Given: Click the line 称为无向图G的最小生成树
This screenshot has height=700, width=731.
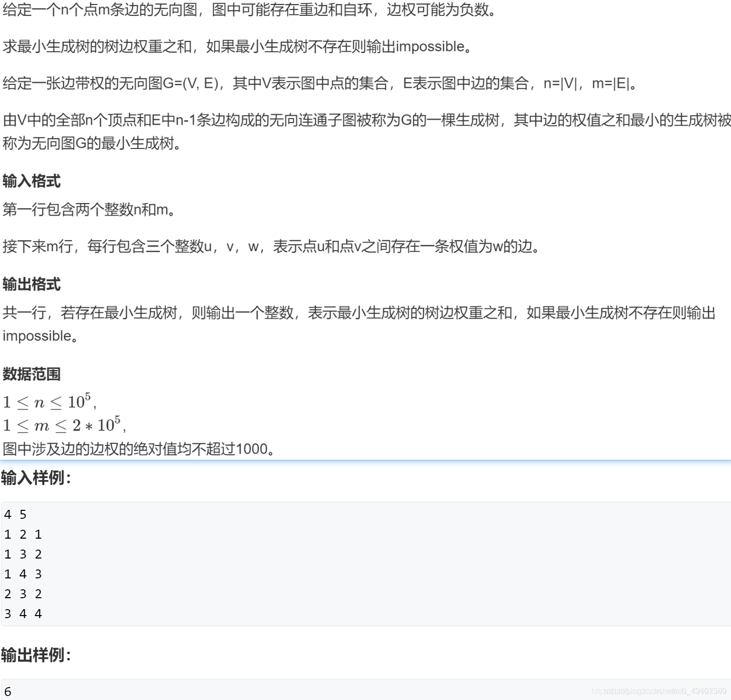Looking at the screenshot, I should 92,143.
